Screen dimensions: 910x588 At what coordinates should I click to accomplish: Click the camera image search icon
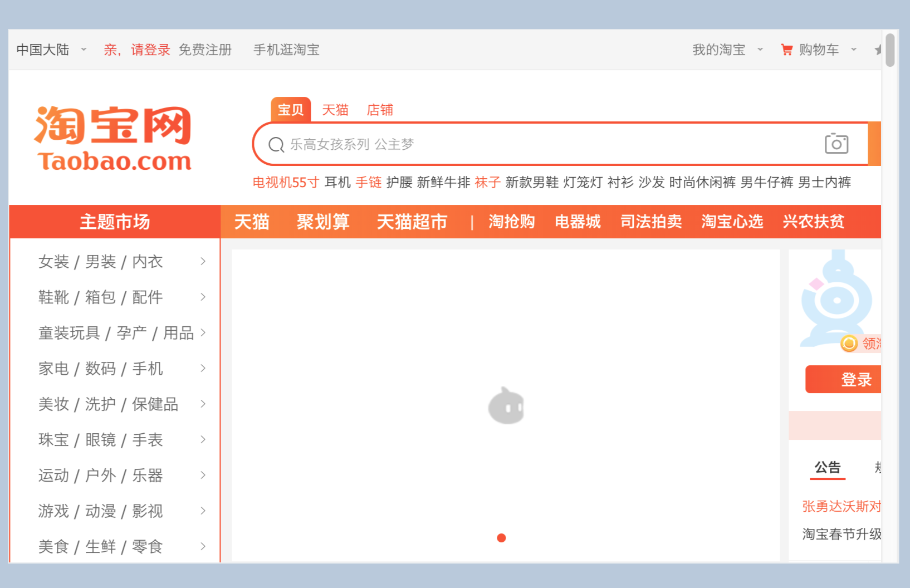pos(836,144)
